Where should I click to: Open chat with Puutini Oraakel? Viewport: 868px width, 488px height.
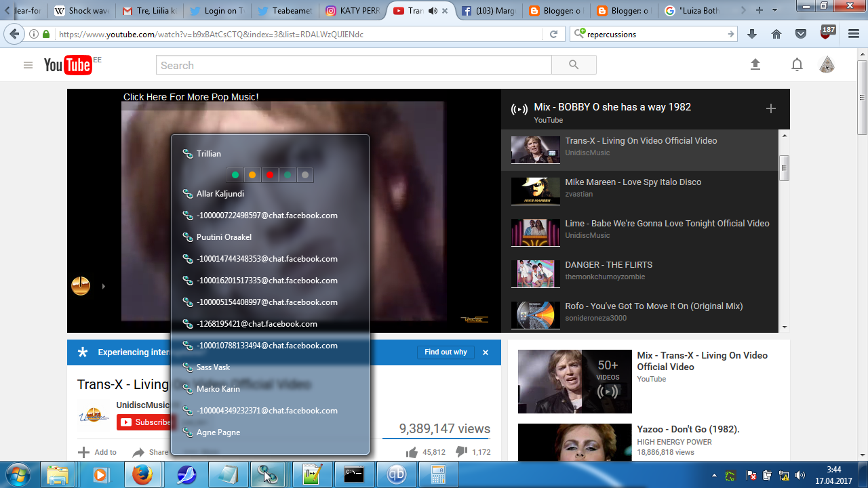[270, 237]
